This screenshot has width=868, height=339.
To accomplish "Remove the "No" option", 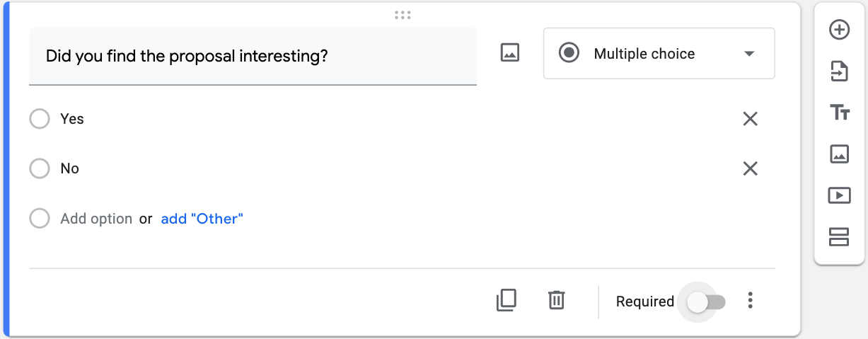I will 751,168.
